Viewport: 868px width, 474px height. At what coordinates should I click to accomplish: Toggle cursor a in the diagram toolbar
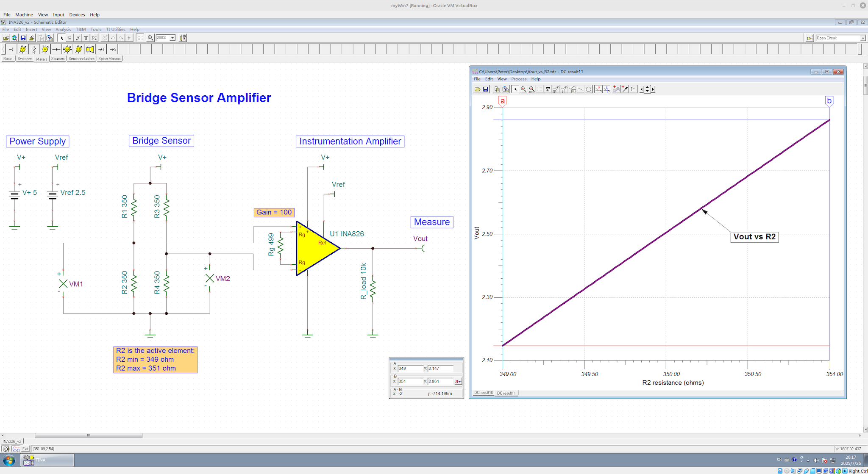click(x=598, y=89)
